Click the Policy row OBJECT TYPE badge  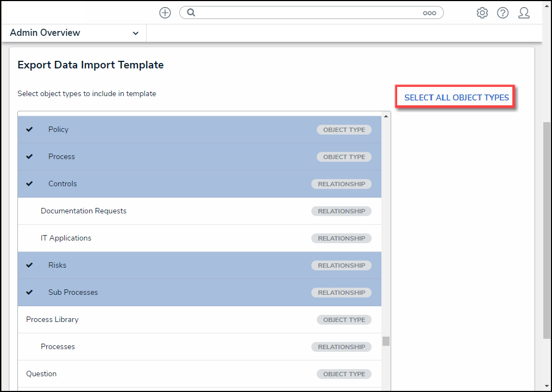[344, 130]
